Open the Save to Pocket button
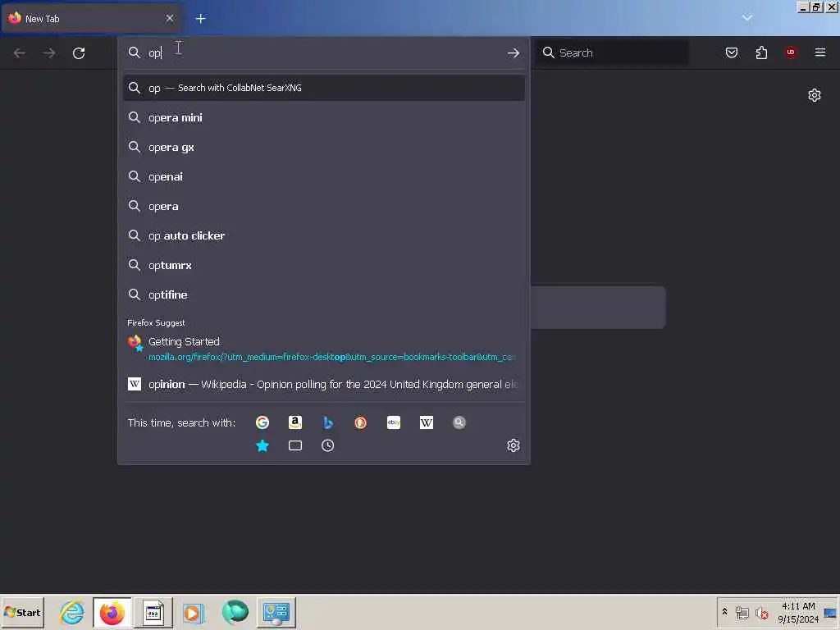Screen dimensions: 840x630 (731, 52)
